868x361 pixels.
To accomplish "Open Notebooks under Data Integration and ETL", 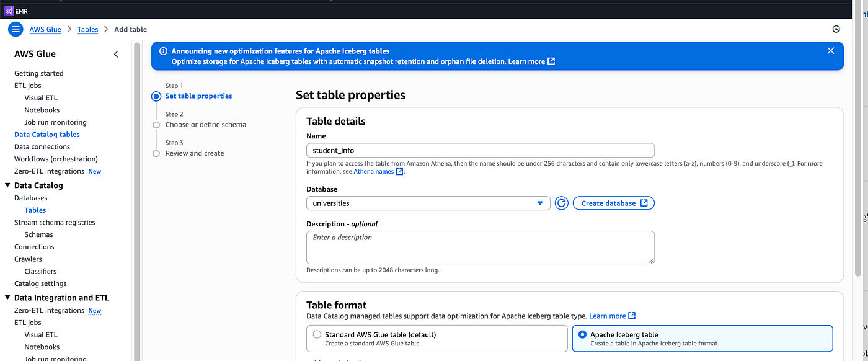I will (x=42, y=347).
